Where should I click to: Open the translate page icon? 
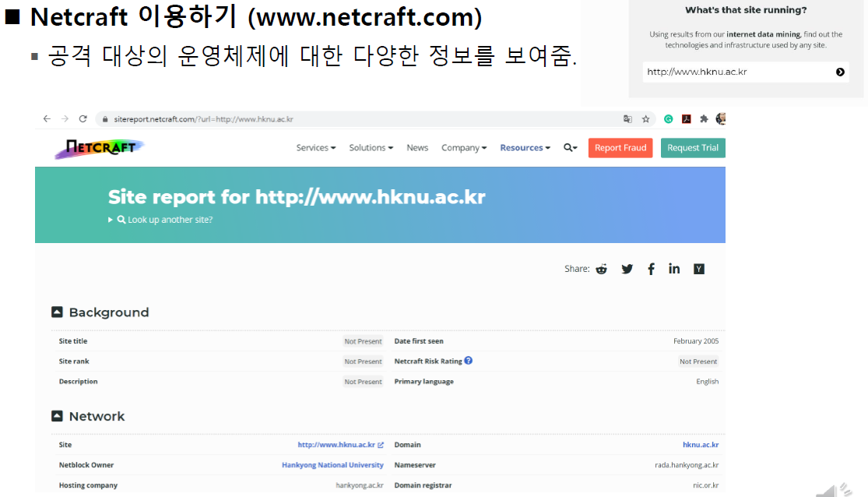point(627,118)
